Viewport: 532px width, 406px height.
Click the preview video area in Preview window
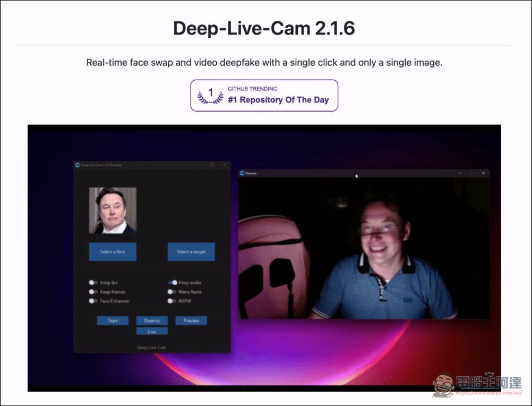[x=364, y=248]
